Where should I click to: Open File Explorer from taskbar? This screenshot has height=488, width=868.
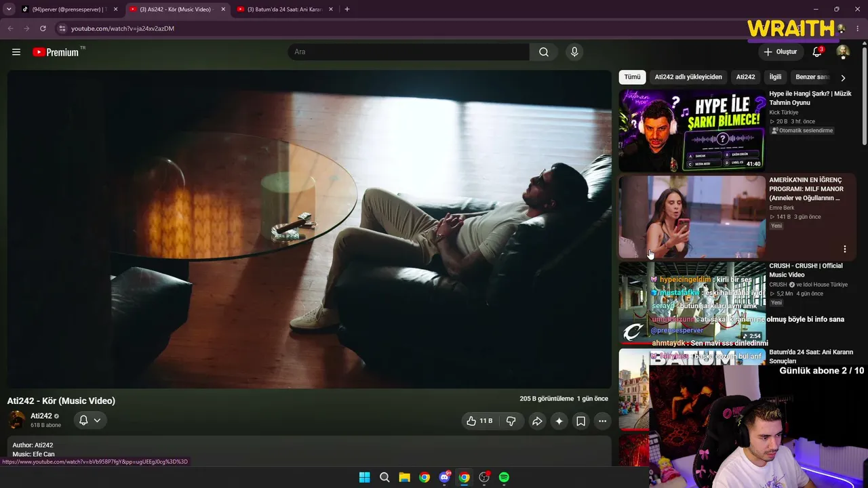click(404, 477)
